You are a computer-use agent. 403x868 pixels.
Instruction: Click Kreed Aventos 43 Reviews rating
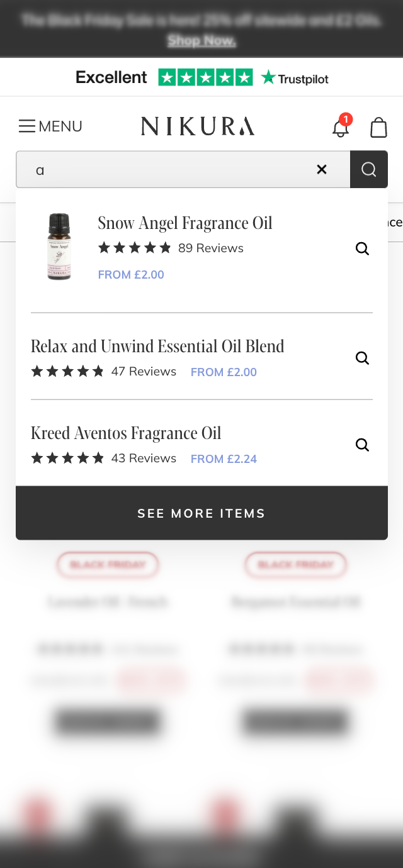(103, 459)
